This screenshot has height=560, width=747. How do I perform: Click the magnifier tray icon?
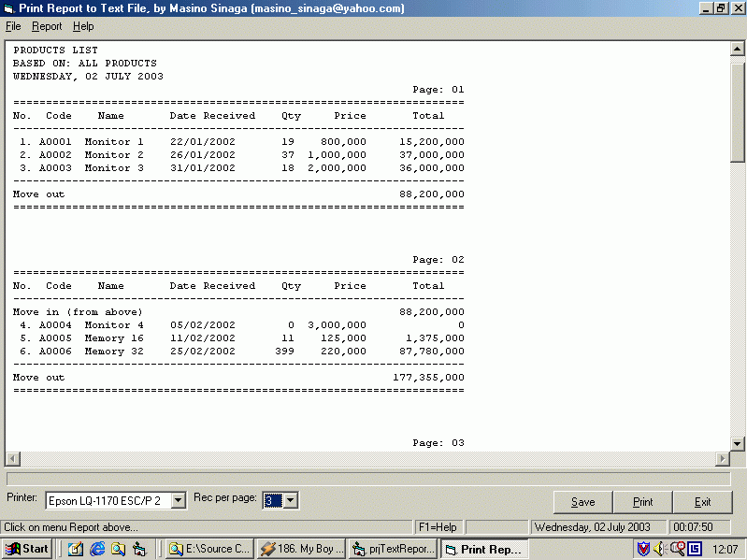point(678,549)
